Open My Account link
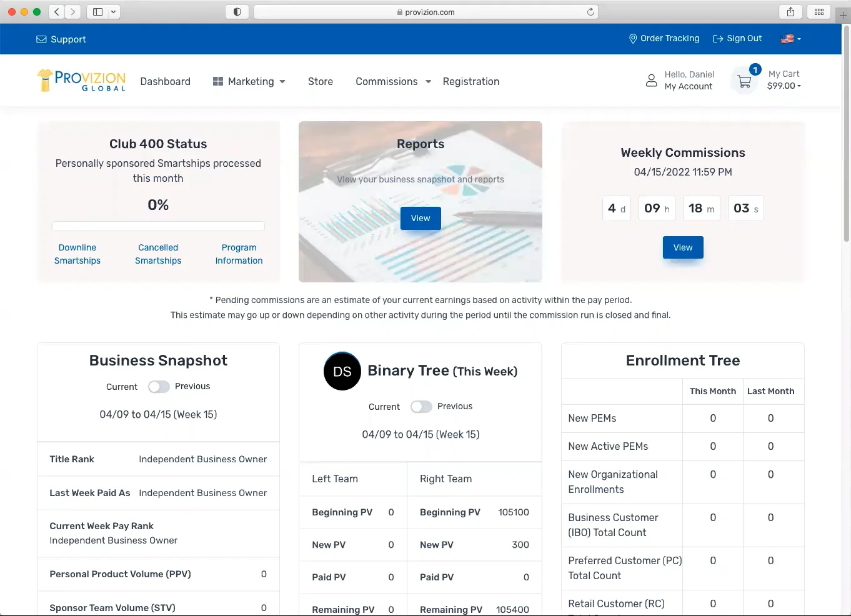Image resolution: width=851 pixels, height=616 pixels. (689, 87)
